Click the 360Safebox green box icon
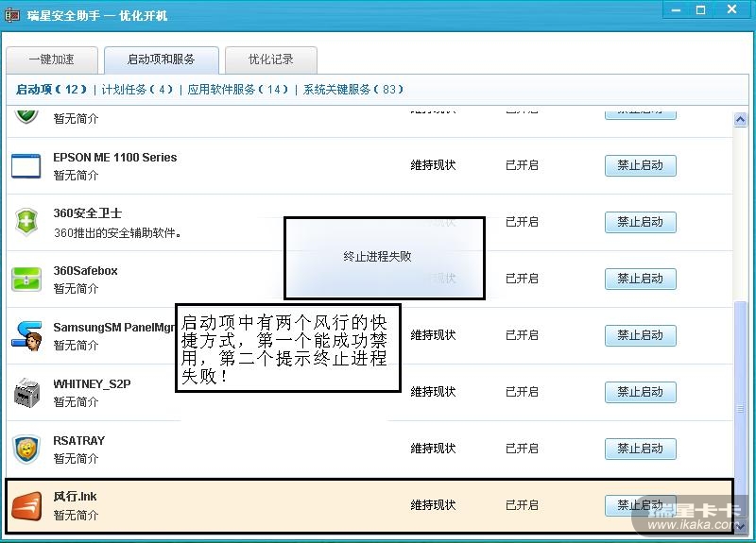This screenshot has height=543, width=756. pyautogui.click(x=26, y=279)
